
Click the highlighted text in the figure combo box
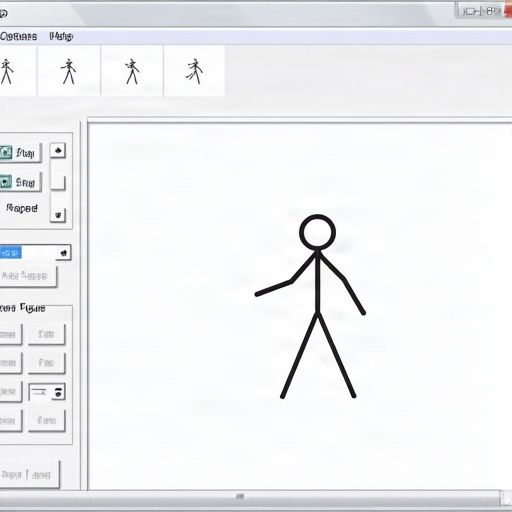pos(10,253)
